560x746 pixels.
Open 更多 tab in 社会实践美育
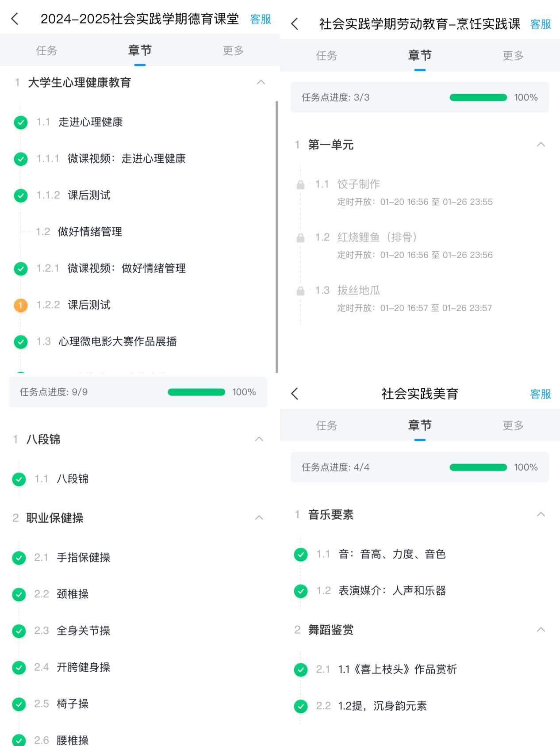point(513,425)
